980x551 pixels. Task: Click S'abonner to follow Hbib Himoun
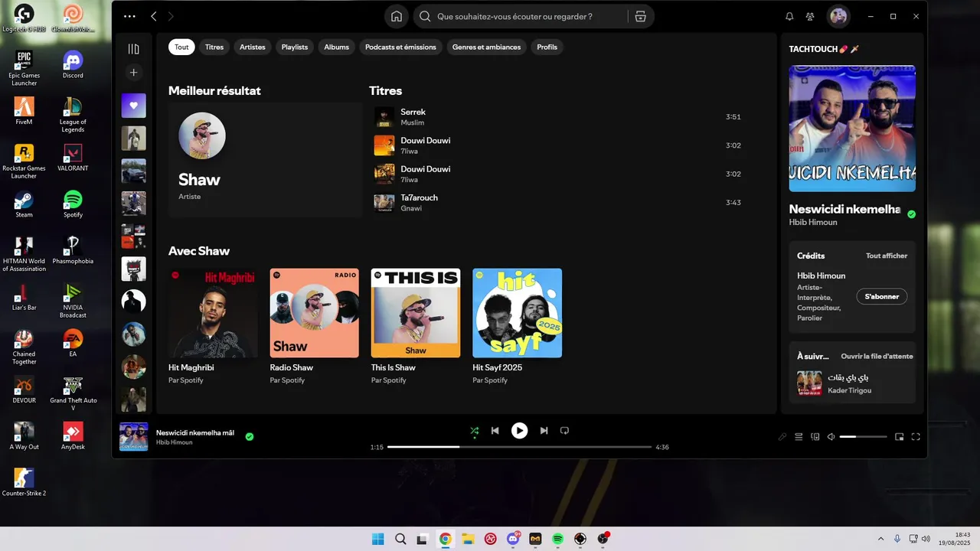pos(881,296)
